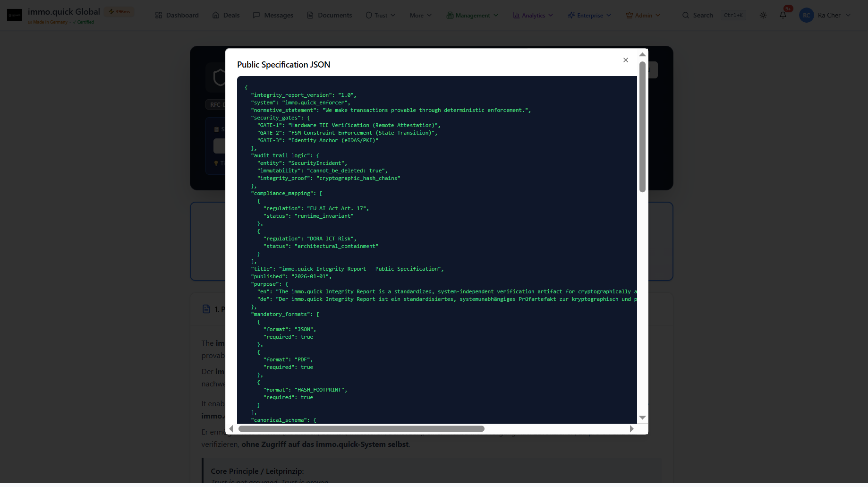Open the Messages section
The image size is (868, 487).
point(273,15)
